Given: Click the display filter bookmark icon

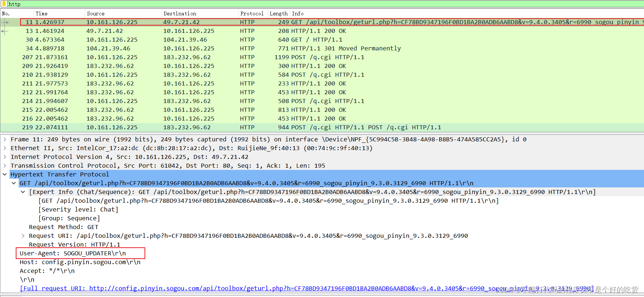Looking at the screenshot, I should tap(4, 4).
